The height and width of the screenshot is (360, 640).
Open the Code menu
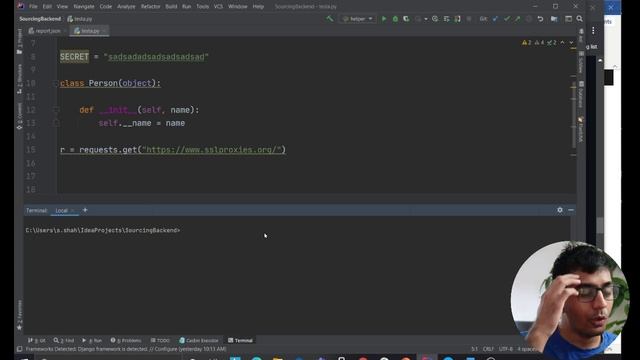(106, 7)
